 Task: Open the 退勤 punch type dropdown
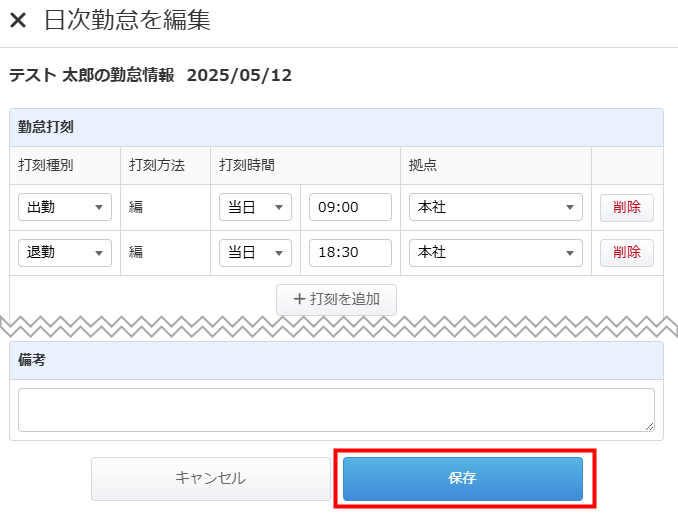tap(65, 252)
